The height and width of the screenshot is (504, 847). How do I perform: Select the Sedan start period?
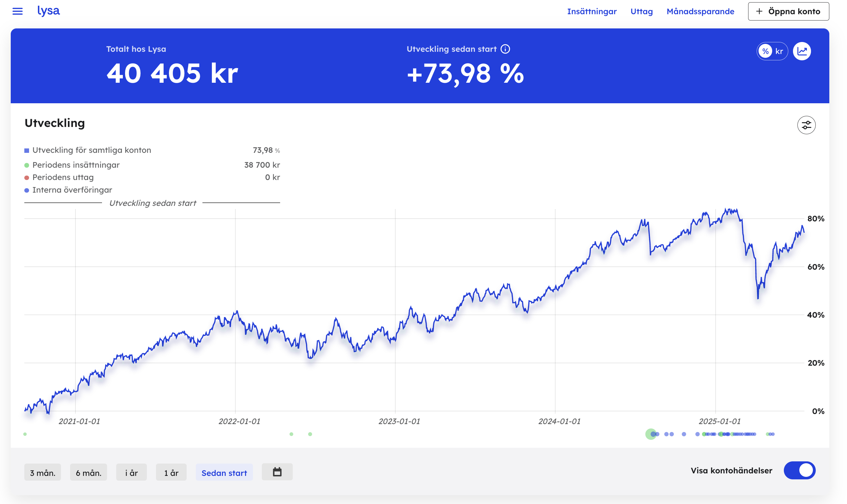tap(224, 472)
